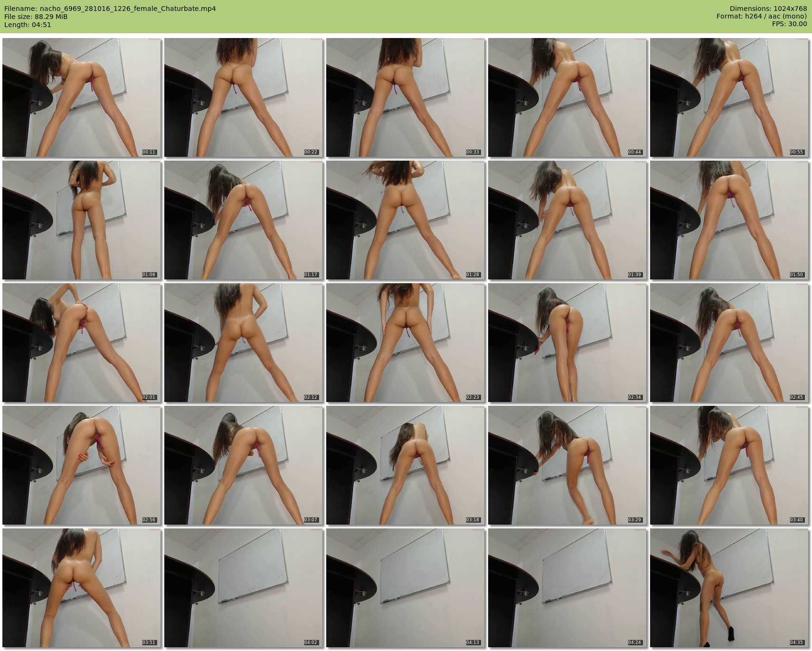This screenshot has width=812, height=651.
Task: Click the "Format: h264 / aac (mono)" text
Action: 762,17
